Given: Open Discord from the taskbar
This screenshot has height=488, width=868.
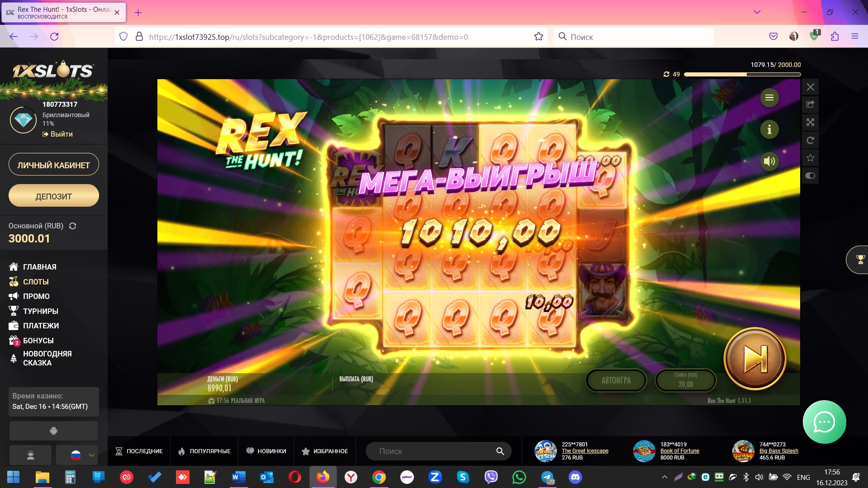Looking at the screenshot, I should coord(575,477).
